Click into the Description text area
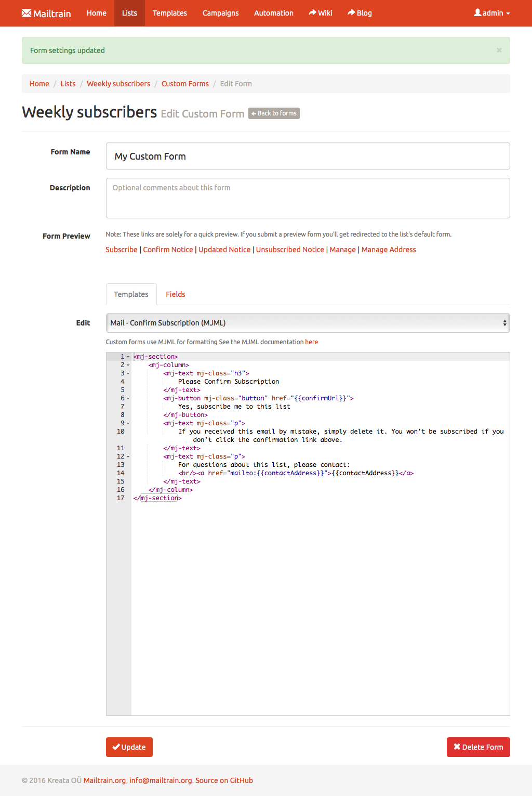This screenshot has width=532, height=796. [x=308, y=198]
